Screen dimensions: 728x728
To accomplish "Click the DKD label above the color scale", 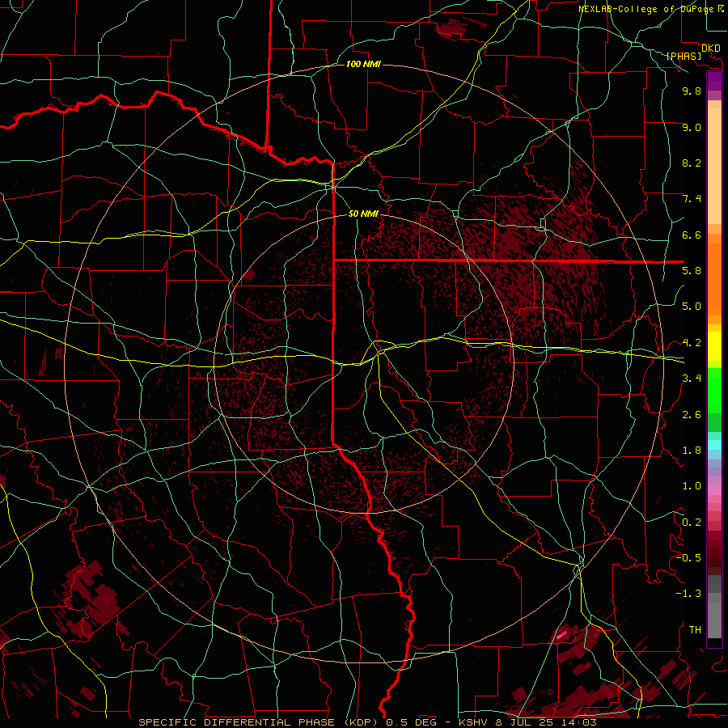I will click(711, 49).
